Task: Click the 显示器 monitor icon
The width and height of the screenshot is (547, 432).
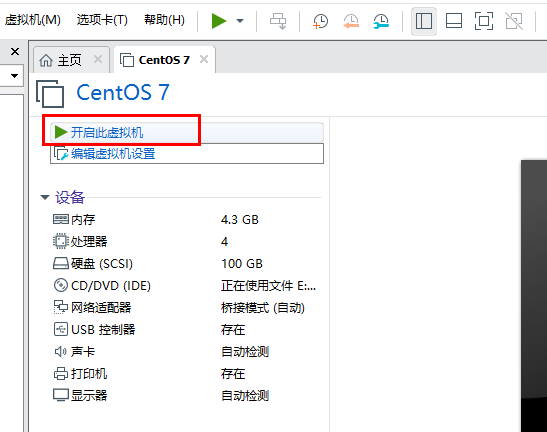Action: (x=61, y=395)
